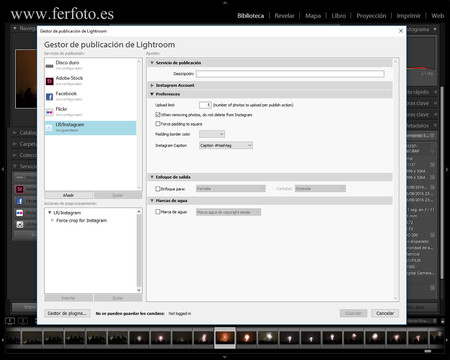This screenshot has width=450, height=360.
Task: Click the Añadir button
Action: (x=68, y=195)
